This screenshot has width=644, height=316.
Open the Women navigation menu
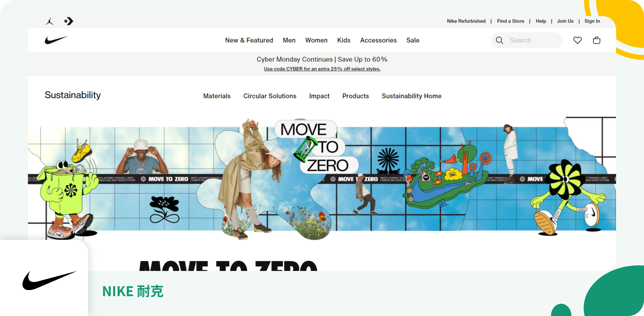point(316,40)
